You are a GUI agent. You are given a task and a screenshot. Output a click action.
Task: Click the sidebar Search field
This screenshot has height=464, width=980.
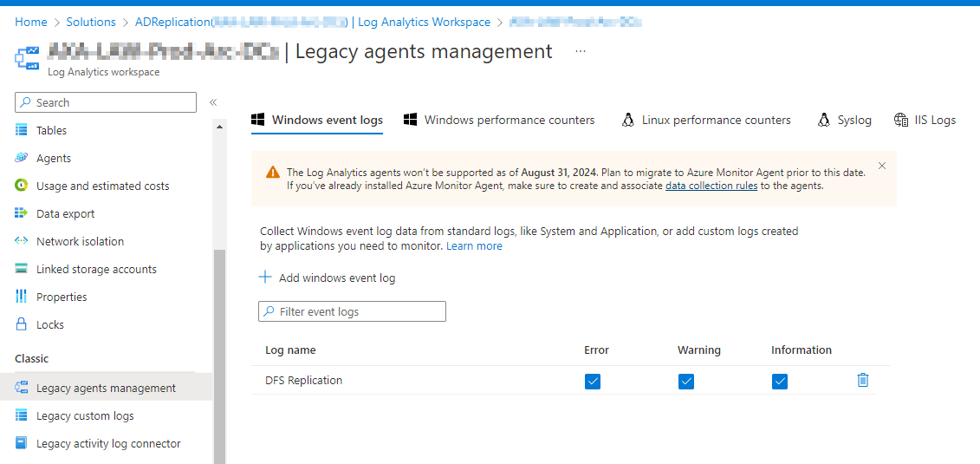tap(106, 102)
